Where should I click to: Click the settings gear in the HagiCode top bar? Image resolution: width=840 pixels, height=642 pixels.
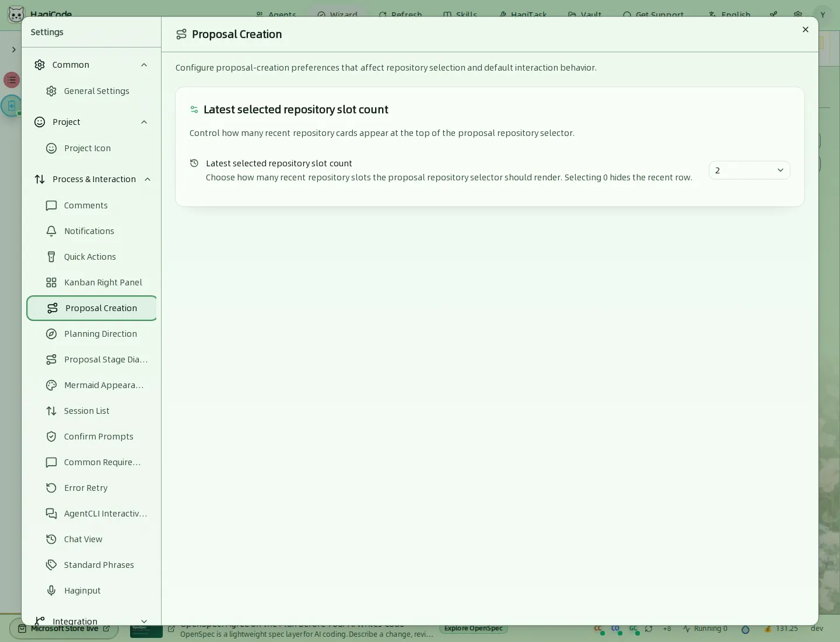point(798,15)
